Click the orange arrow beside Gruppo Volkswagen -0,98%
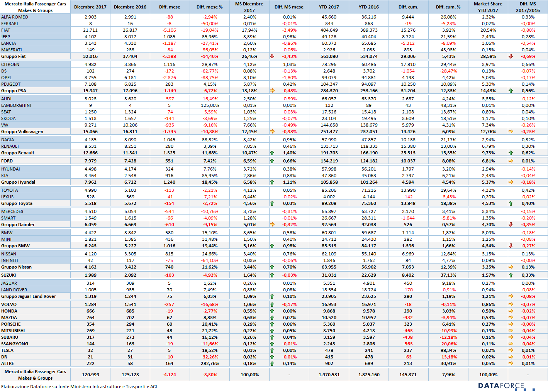548x392 pixels. click(272, 132)
